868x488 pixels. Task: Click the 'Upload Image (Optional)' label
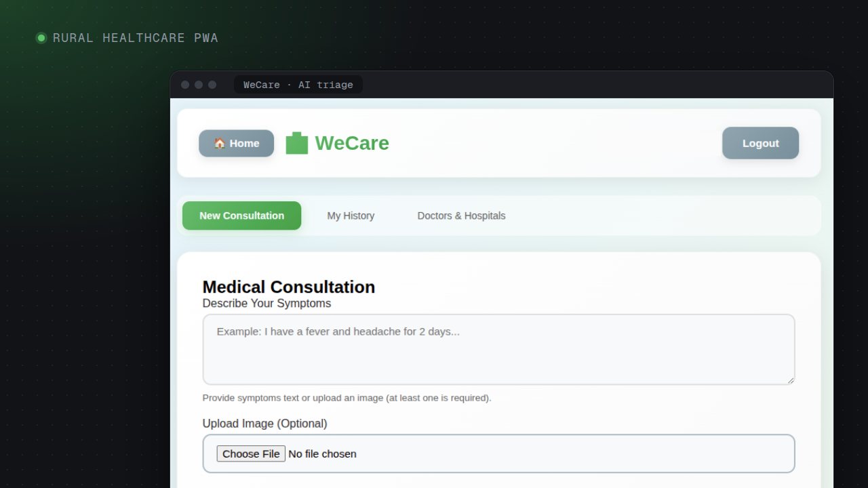(264, 424)
